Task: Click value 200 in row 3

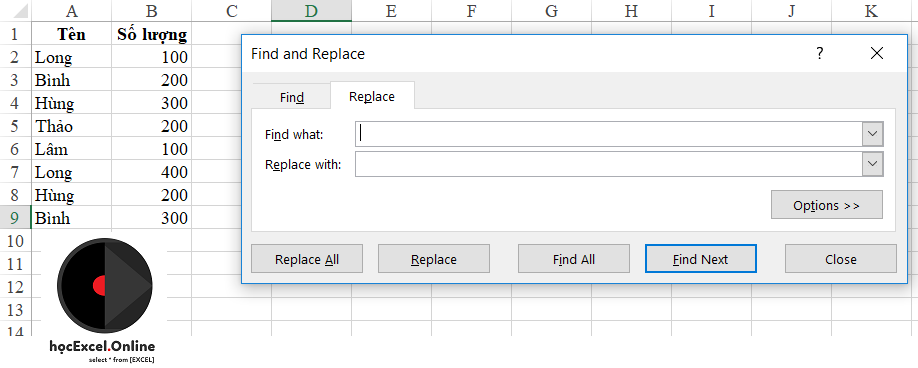Action: click(x=152, y=80)
